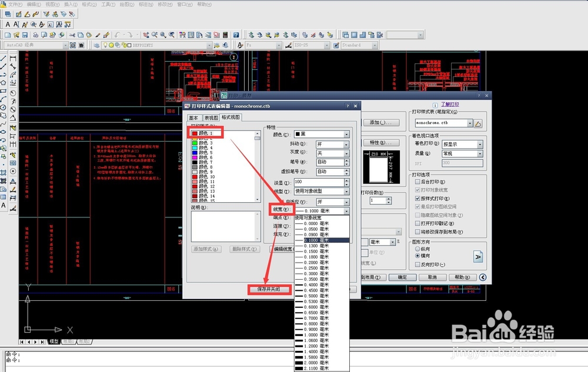Click the Redo arrow toolbar icon
The width and height of the screenshot is (588, 372).
(x=129, y=35)
